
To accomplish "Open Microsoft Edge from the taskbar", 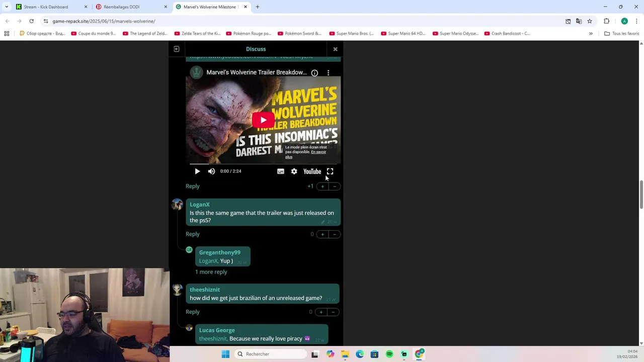I will click(360, 354).
